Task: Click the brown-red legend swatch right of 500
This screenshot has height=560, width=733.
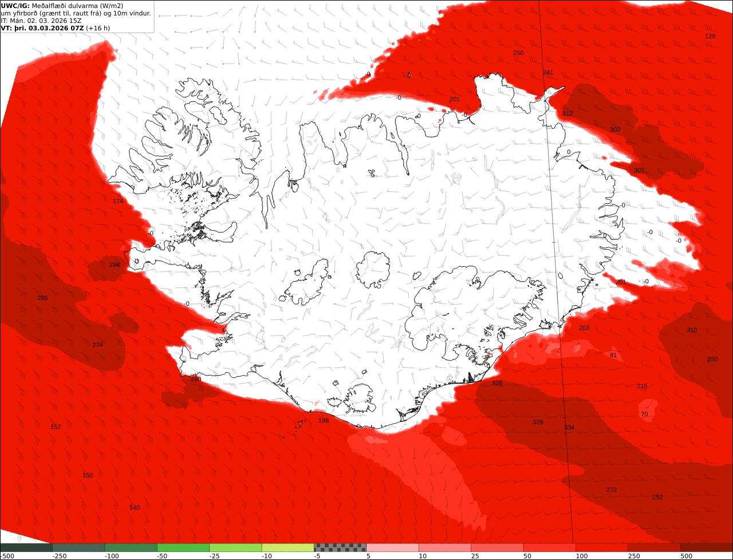Action: pos(707,547)
